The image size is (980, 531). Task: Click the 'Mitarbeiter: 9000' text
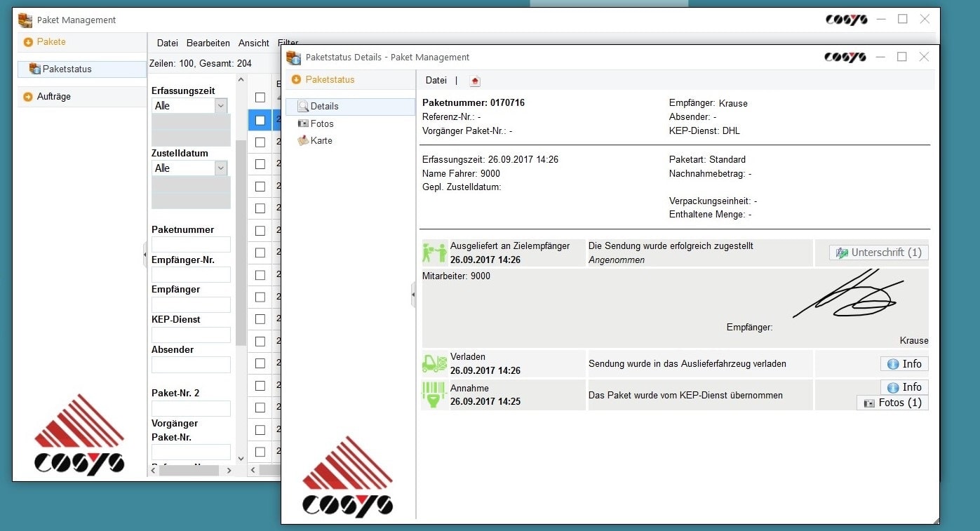[456, 276]
